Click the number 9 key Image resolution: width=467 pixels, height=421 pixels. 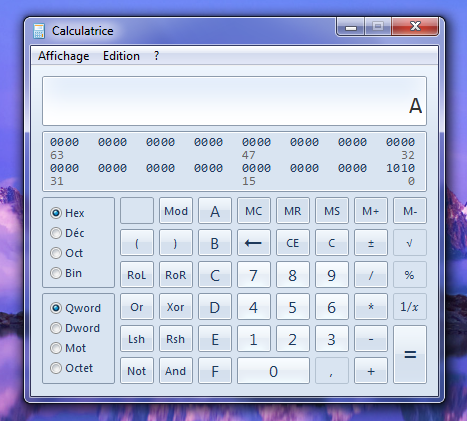(x=332, y=275)
